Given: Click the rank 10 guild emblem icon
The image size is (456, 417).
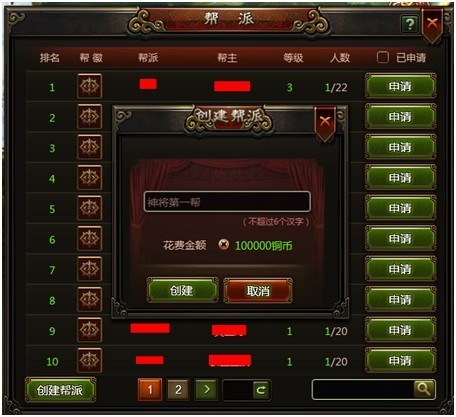Looking at the screenshot, I should coord(89,360).
